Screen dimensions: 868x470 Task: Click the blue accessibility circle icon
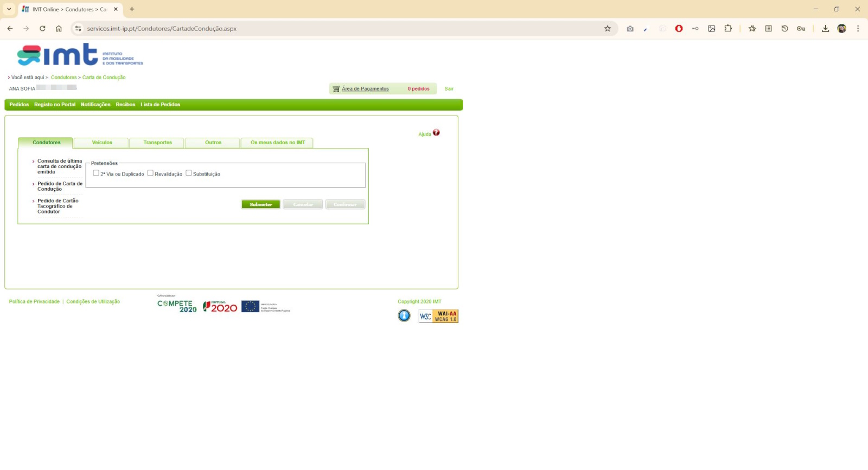pyautogui.click(x=404, y=316)
